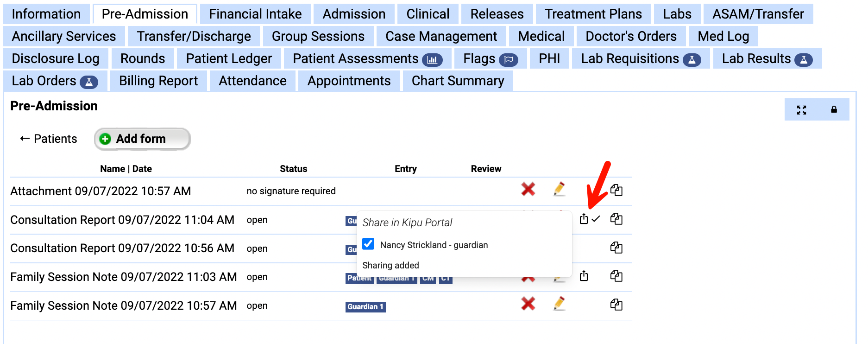Click the Add form button

[x=142, y=139]
